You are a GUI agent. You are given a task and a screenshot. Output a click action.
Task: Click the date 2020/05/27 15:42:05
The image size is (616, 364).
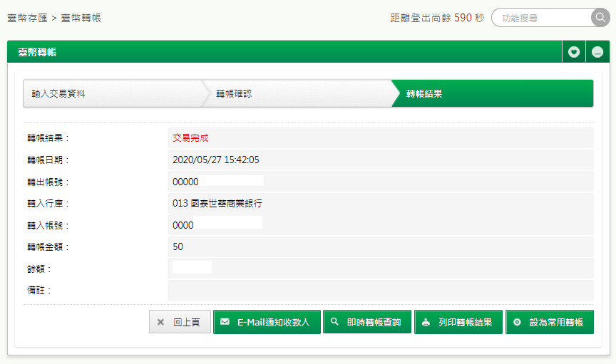click(x=216, y=160)
